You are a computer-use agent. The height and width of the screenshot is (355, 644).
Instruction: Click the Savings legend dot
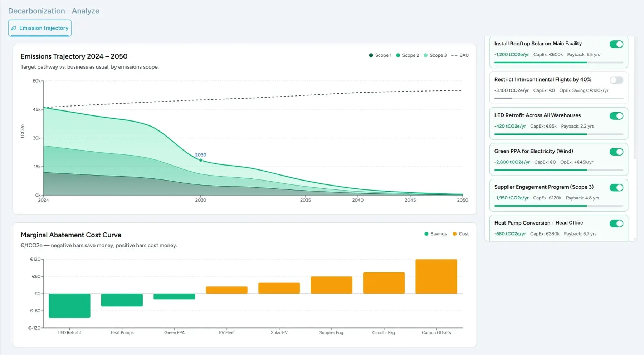[426, 233]
